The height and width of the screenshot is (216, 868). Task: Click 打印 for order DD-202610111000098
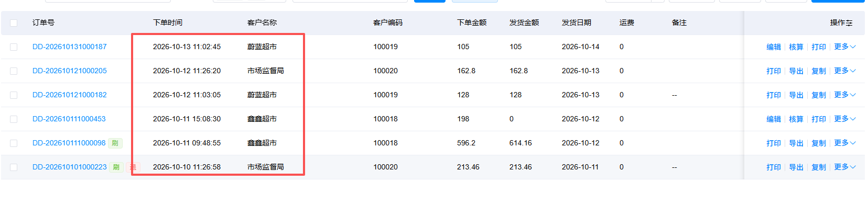(x=774, y=143)
